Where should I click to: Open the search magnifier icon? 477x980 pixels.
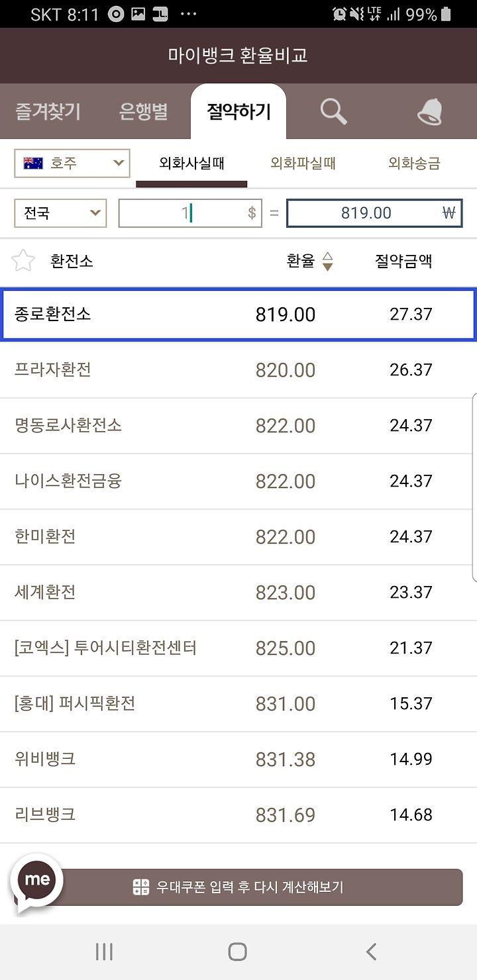333,111
